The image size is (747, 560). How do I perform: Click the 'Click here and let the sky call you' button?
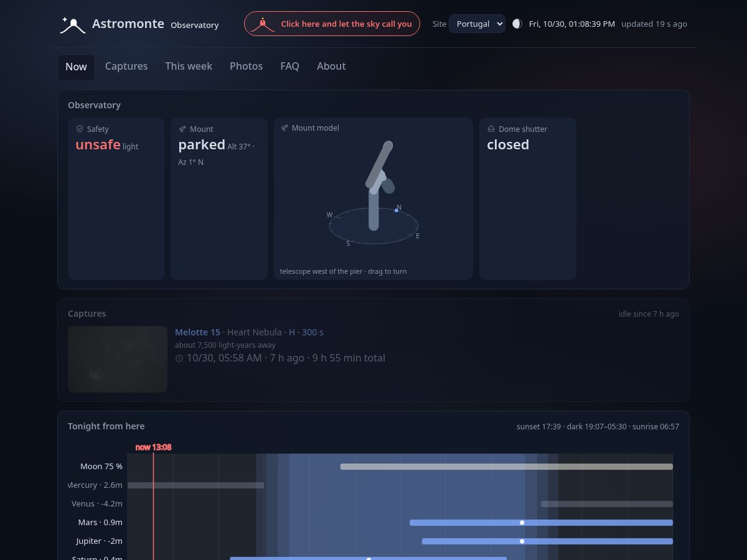tap(332, 24)
